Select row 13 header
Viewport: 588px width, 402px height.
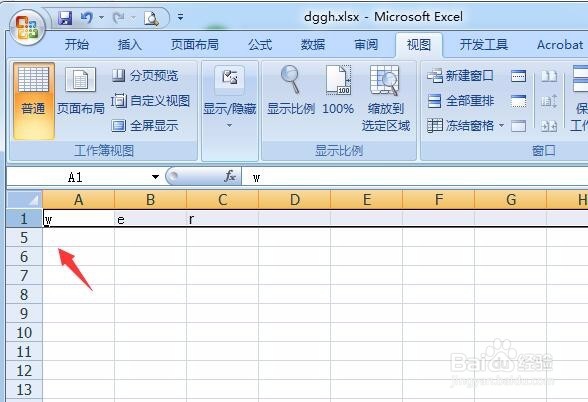pyautogui.click(x=24, y=390)
